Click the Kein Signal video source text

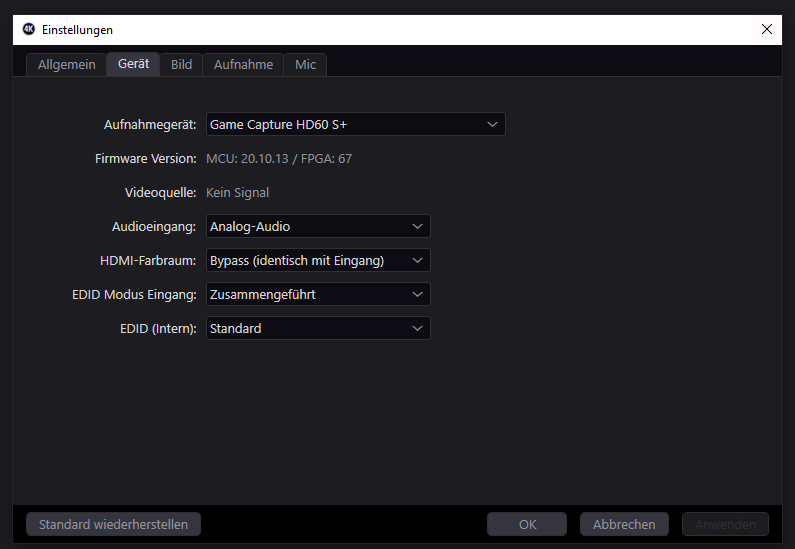click(238, 192)
